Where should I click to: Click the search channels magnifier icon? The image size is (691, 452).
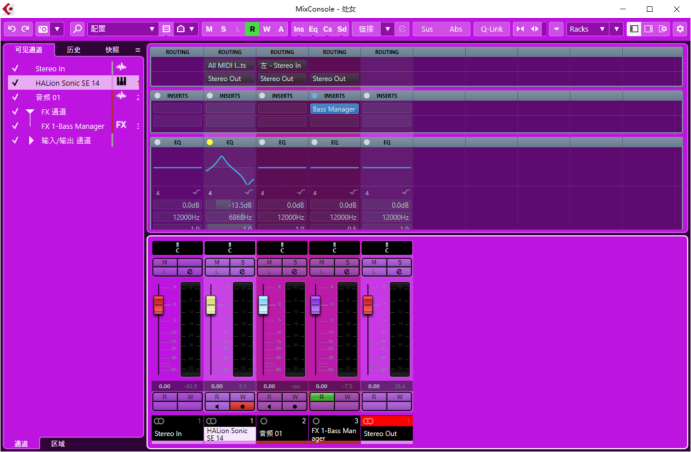click(77, 29)
